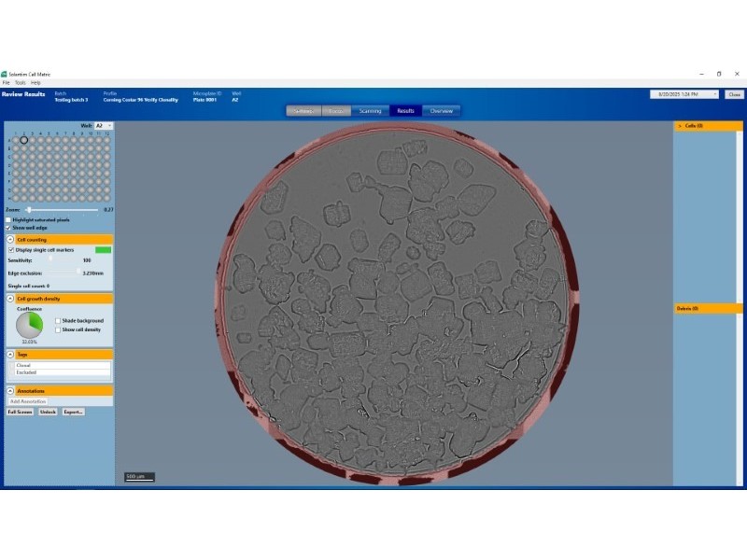This screenshot has width=747, height=560.
Task: Open the scan date and time dropdown
Action: pos(715,94)
